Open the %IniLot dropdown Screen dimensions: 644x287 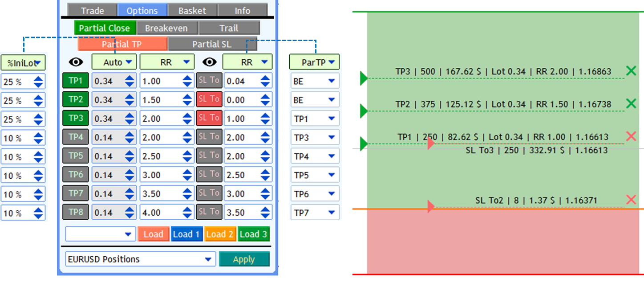[x=23, y=62]
